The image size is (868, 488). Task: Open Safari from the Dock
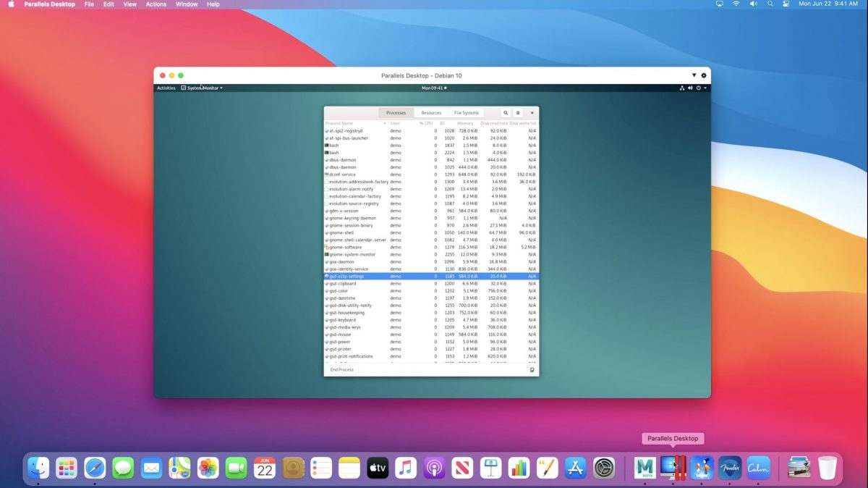(x=95, y=468)
